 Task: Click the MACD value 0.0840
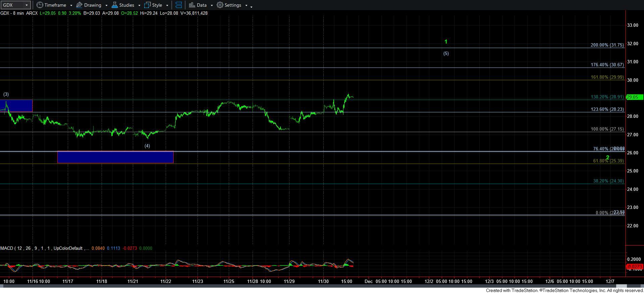(x=98, y=248)
